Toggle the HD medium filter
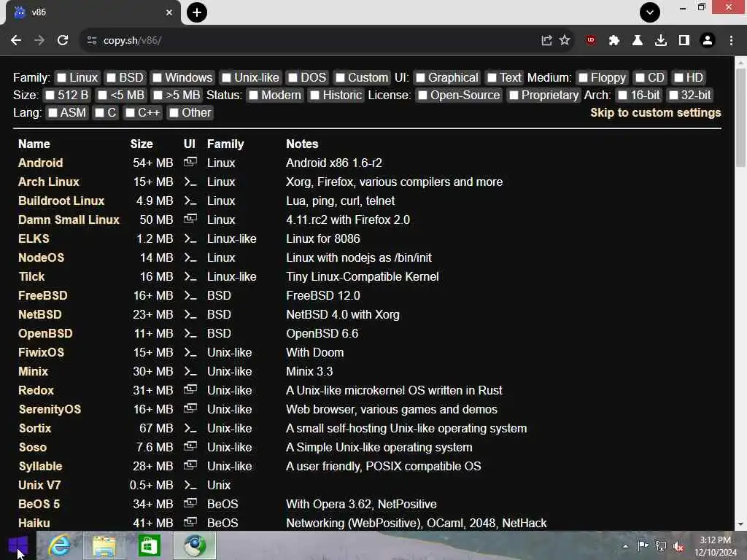The image size is (747, 560). [x=678, y=77]
